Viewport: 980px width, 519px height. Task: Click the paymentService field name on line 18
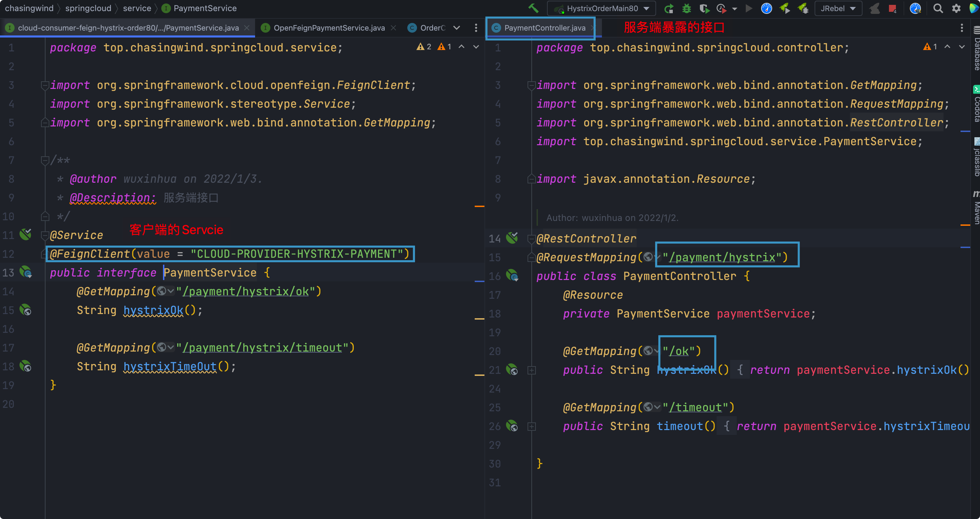point(763,314)
